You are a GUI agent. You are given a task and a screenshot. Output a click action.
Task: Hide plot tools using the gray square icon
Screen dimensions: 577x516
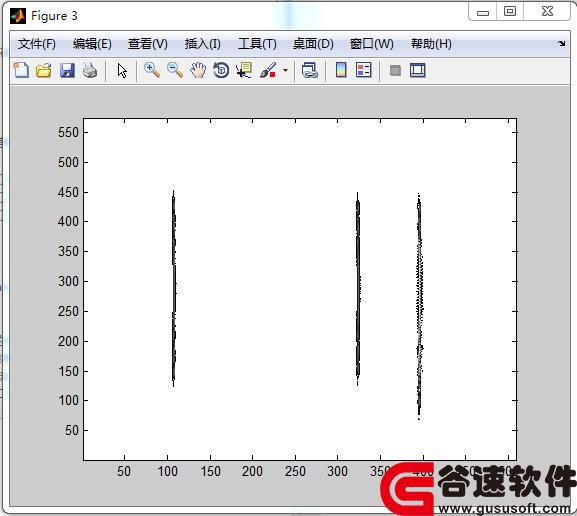click(395, 70)
